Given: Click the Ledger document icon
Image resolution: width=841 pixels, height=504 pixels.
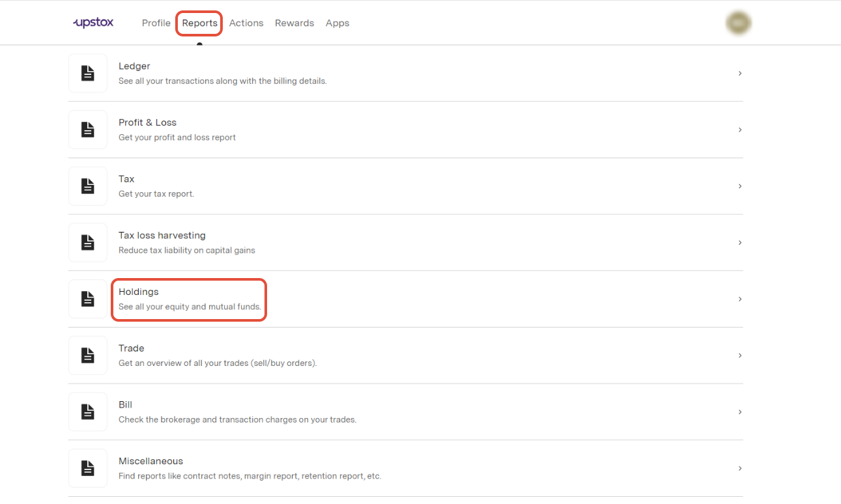Looking at the screenshot, I should (x=88, y=74).
